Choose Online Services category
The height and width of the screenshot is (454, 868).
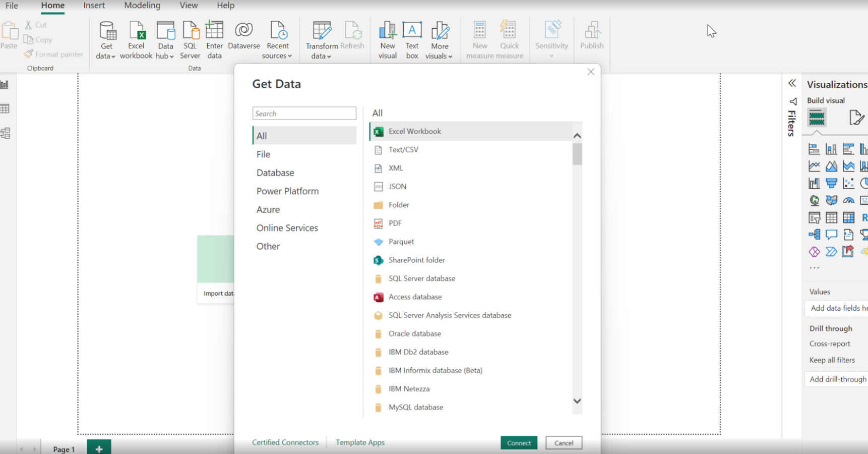pos(287,228)
